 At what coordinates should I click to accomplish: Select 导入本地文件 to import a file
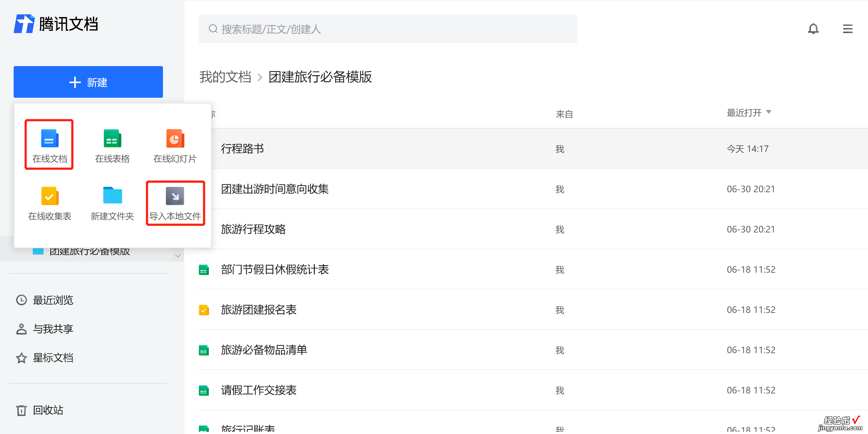[175, 203]
